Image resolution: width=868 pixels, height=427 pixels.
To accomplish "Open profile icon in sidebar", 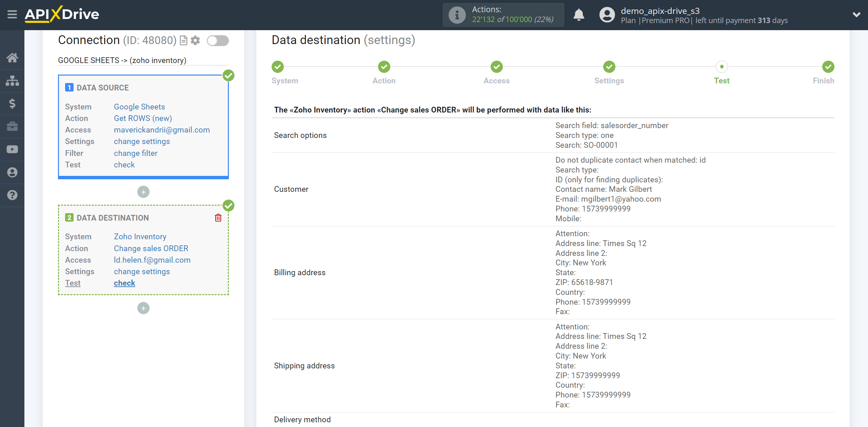I will tap(12, 172).
